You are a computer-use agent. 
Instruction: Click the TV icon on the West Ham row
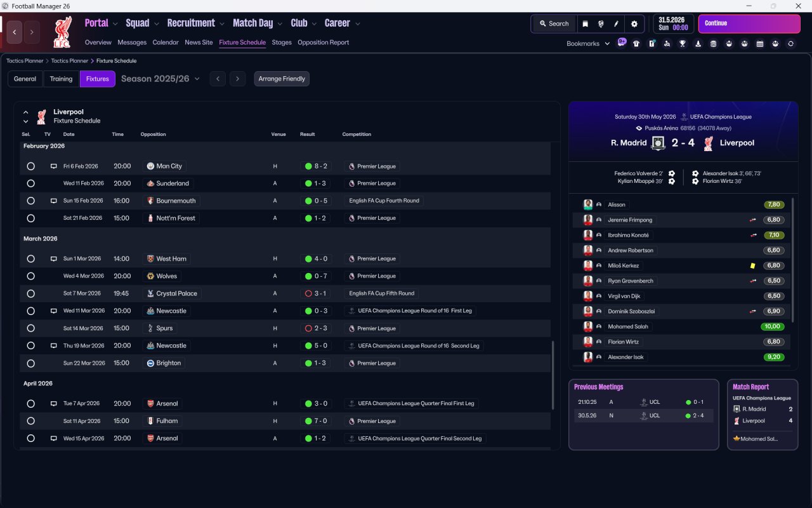coord(54,259)
